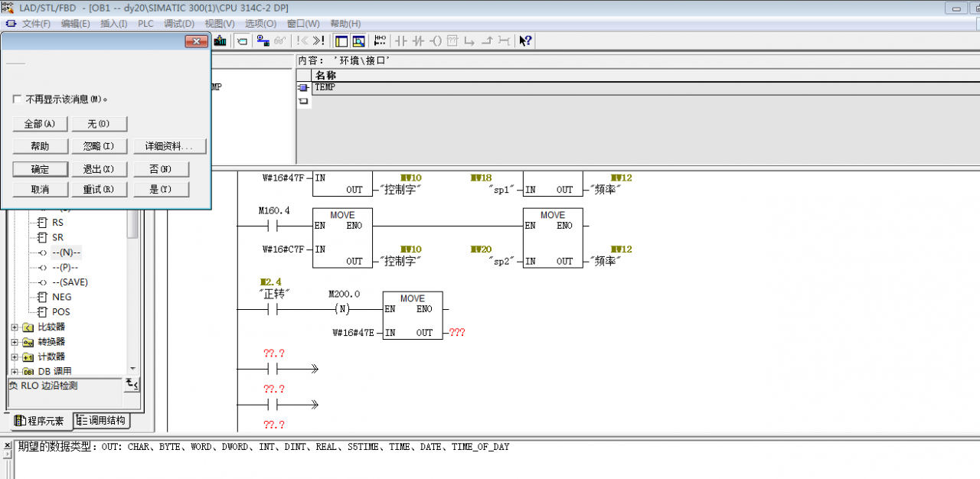Insert a normally open contact from toolbar

click(400, 41)
